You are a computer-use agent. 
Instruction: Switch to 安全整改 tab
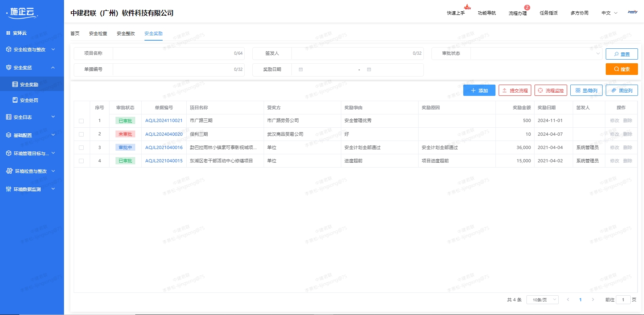coord(126,33)
